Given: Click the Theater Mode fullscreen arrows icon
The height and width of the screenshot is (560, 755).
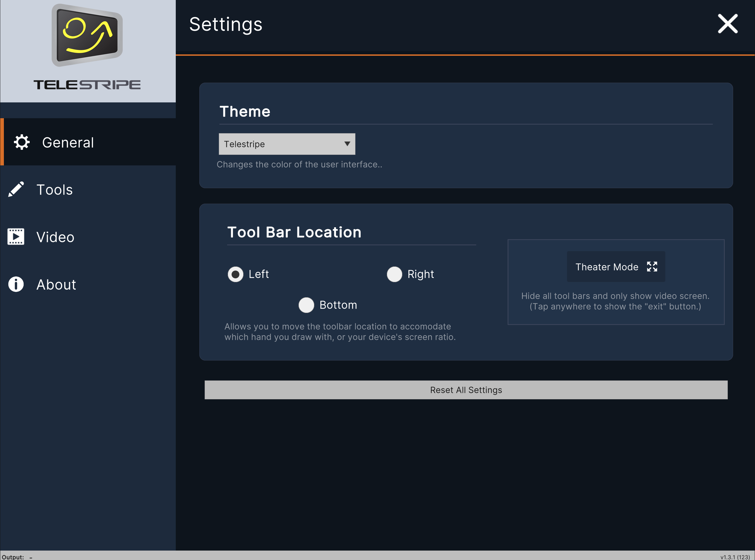Looking at the screenshot, I should [651, 267].
